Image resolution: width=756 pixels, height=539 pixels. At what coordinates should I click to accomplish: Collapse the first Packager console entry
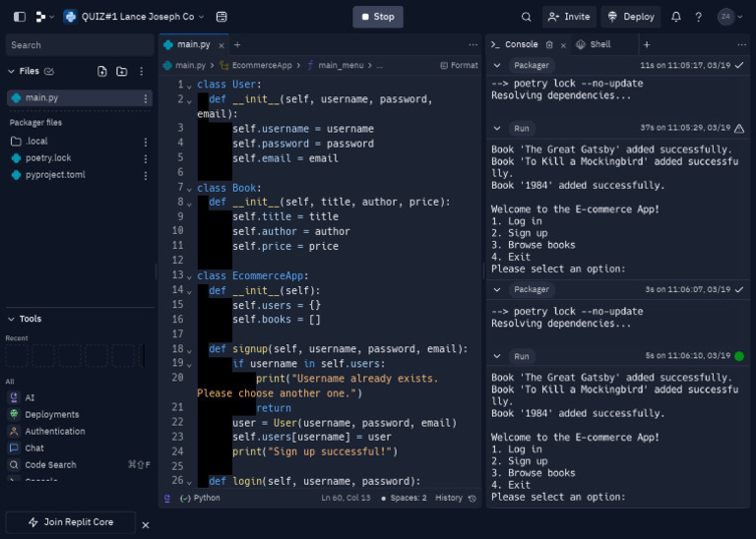(x=497, y=65)
